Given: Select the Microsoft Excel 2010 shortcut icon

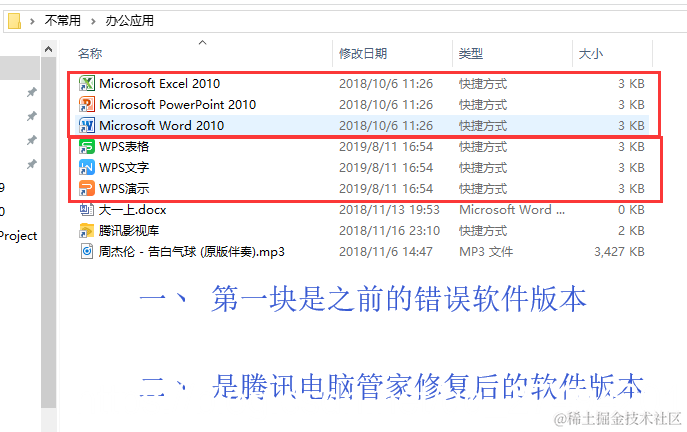Looking at the screenshot, I should 87,83.
